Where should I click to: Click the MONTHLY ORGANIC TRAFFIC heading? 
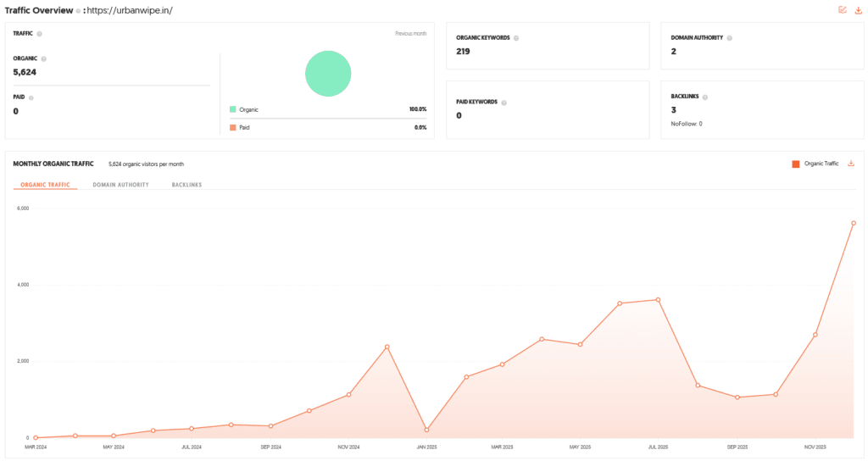(53, 164)
